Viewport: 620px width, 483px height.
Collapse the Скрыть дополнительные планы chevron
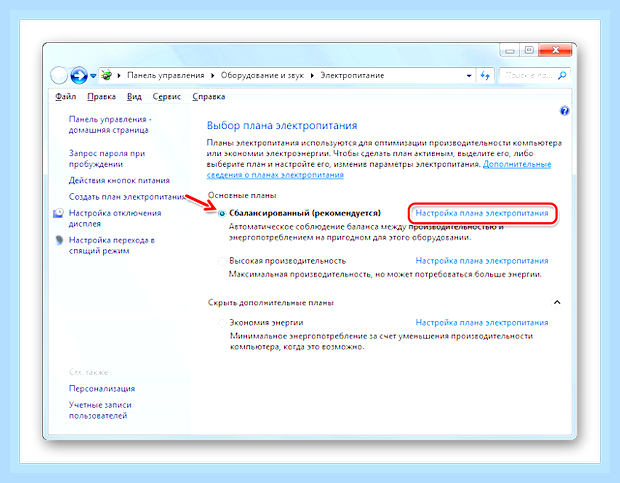click(x=557, y=303)
